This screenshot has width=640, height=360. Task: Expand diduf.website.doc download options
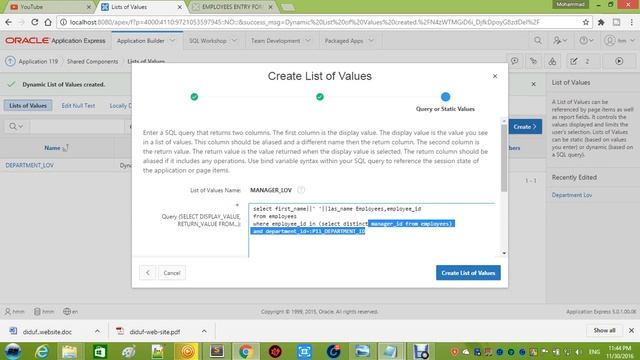97,331
